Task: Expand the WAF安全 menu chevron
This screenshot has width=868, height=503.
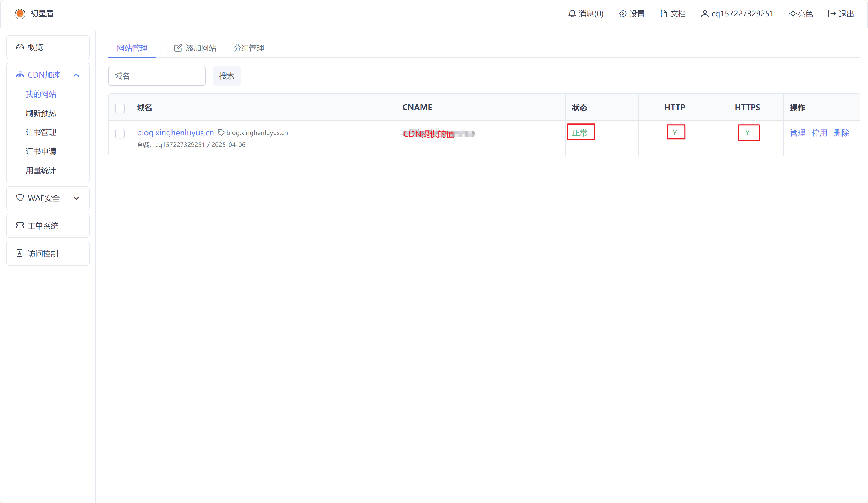Action: coord(76,198)
